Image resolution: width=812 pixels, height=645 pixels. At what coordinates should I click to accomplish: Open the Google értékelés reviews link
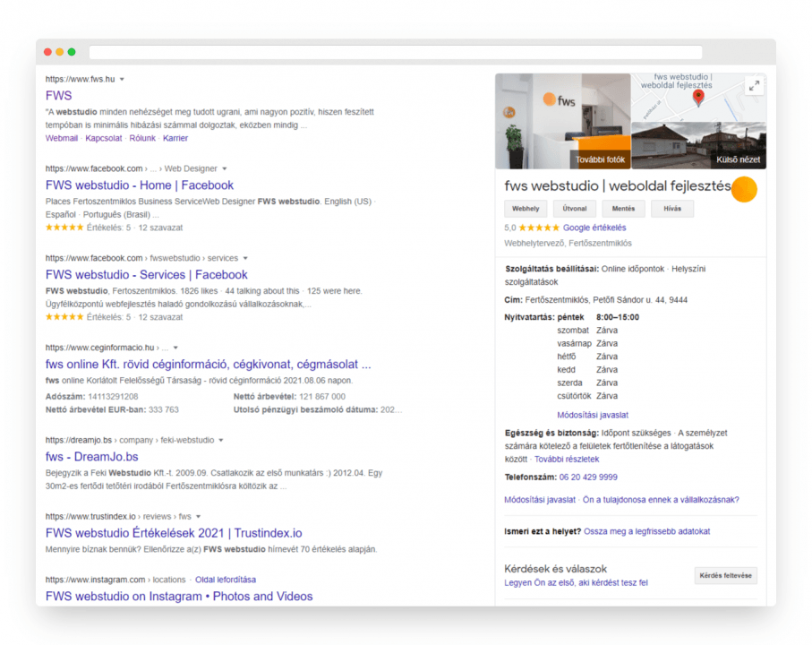pyautogui.click(x=594, y=228)
